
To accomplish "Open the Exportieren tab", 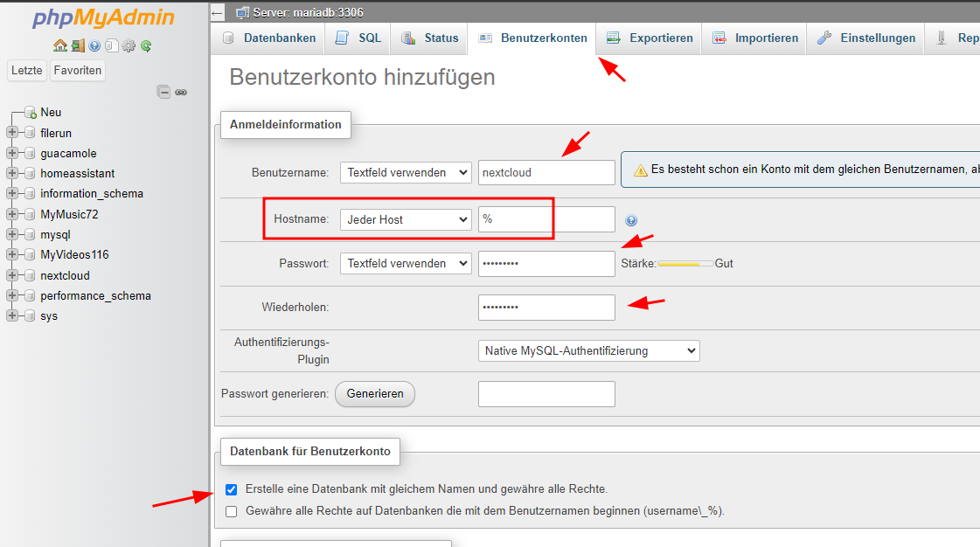I will pos(649,38).
